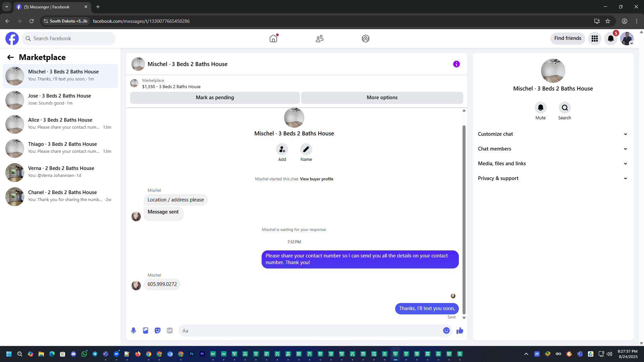Viewport: 644px width, 362px height.
Task: Open the GIF picker icon
Action: [170, 330]
